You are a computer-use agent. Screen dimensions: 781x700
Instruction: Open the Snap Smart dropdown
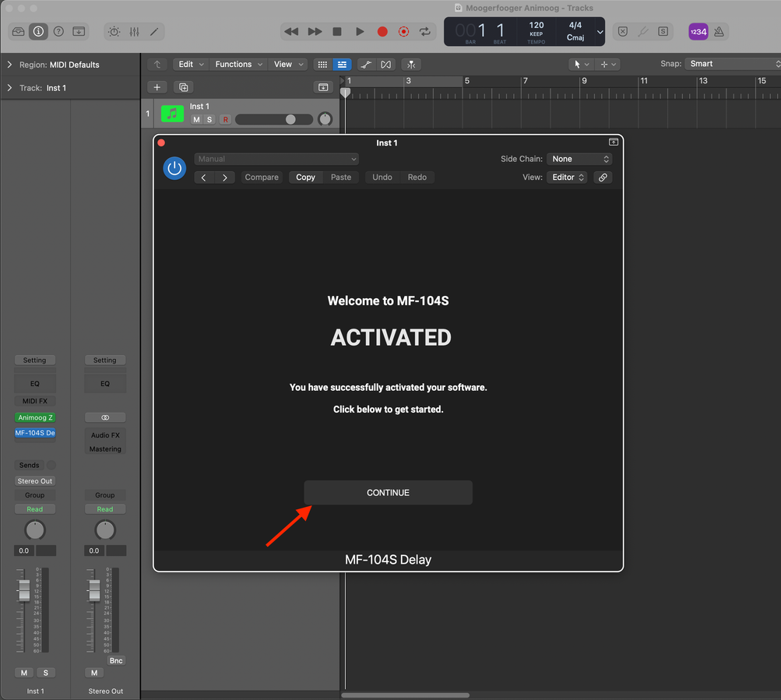(734, 64)
